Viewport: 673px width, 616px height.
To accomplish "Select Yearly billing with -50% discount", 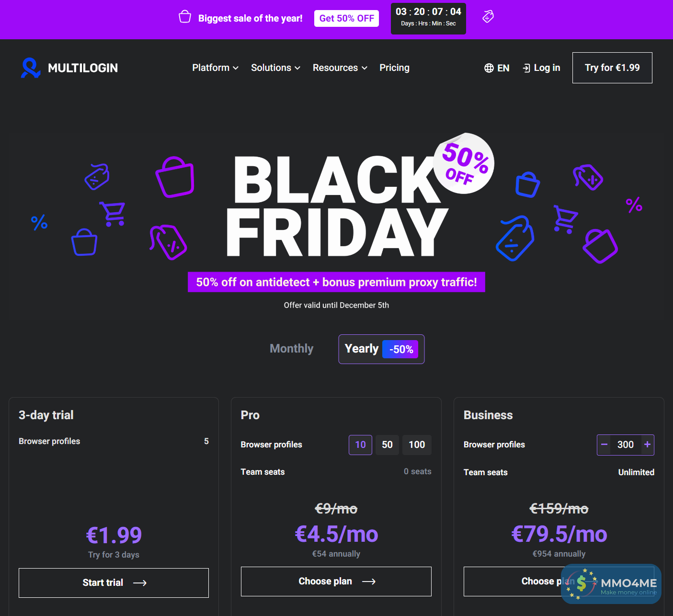I will click(x=381, y=349).
